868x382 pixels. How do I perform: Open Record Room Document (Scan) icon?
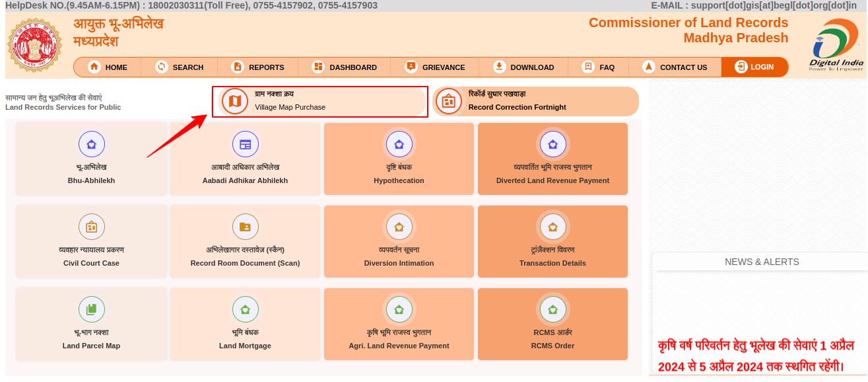click(x=245, y=227)
